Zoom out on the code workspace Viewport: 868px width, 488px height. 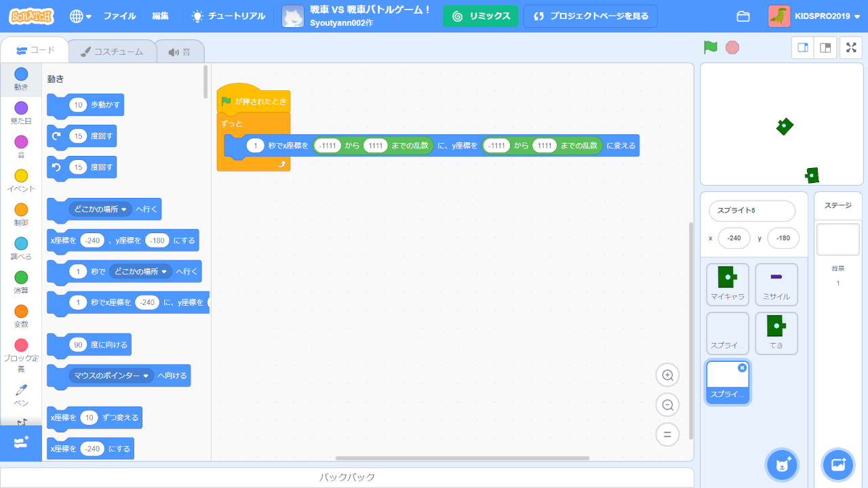[667, 405]
